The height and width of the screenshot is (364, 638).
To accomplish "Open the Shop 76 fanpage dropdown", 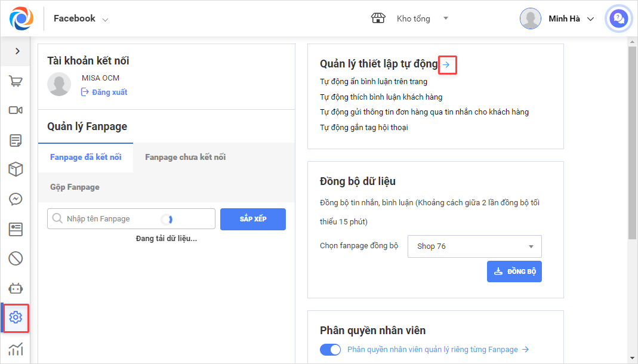I will coord(474,246).
